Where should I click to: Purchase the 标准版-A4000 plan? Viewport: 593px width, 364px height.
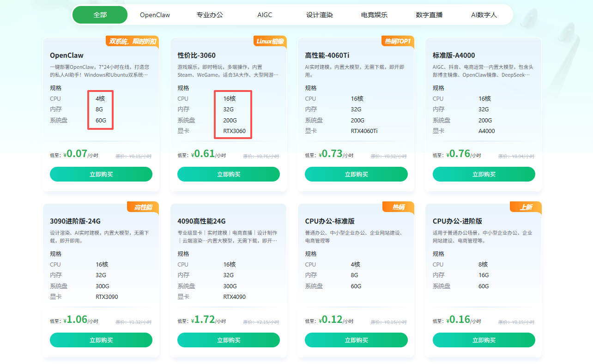[x=484, y=174]
